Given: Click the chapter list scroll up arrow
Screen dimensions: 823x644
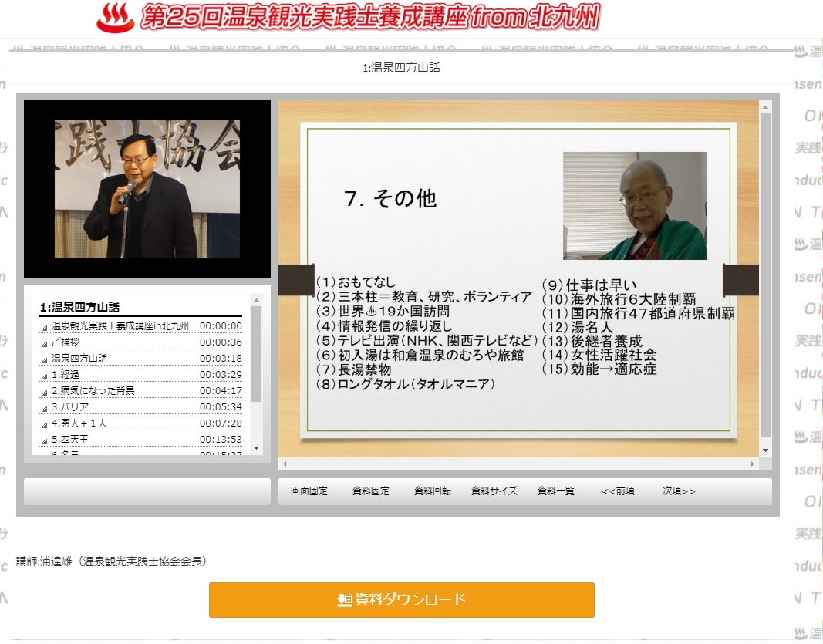Looking at the screenshot, I should point(257,300).
